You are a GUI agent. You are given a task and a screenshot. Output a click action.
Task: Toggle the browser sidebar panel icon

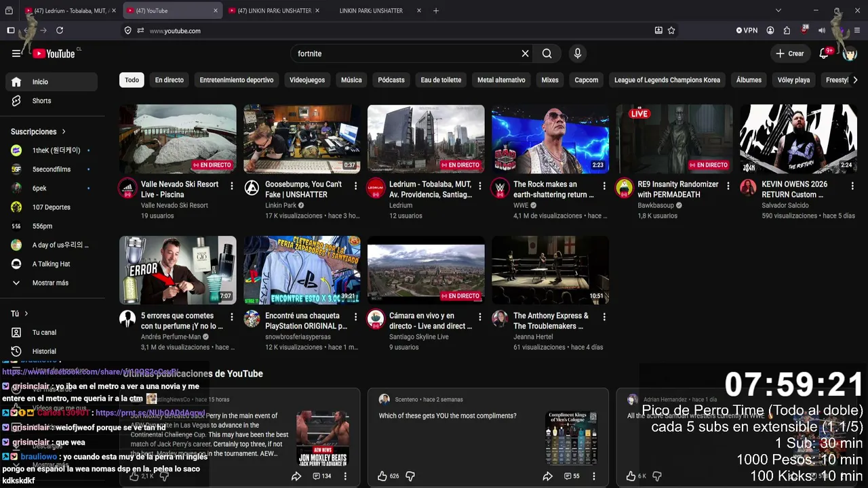click(11, 30)
